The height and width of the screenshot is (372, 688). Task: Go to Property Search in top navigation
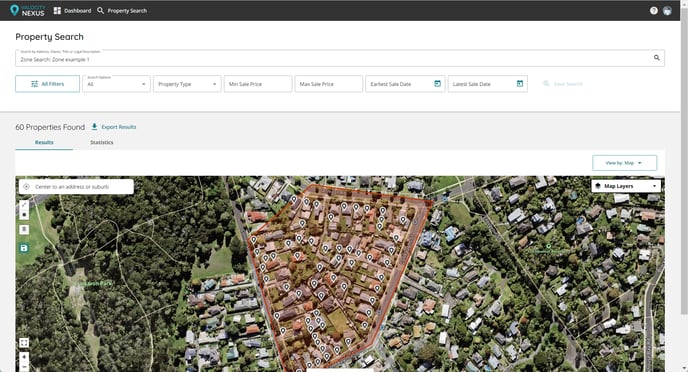(x=122, y=11)
